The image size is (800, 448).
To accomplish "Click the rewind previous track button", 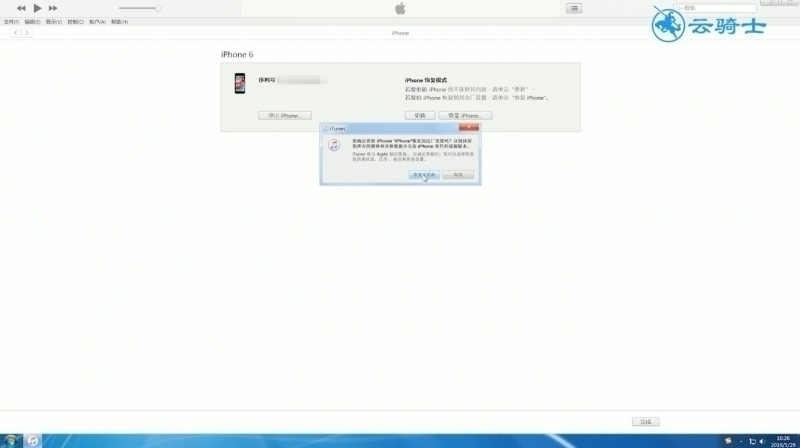I will (x=21, y=8).
